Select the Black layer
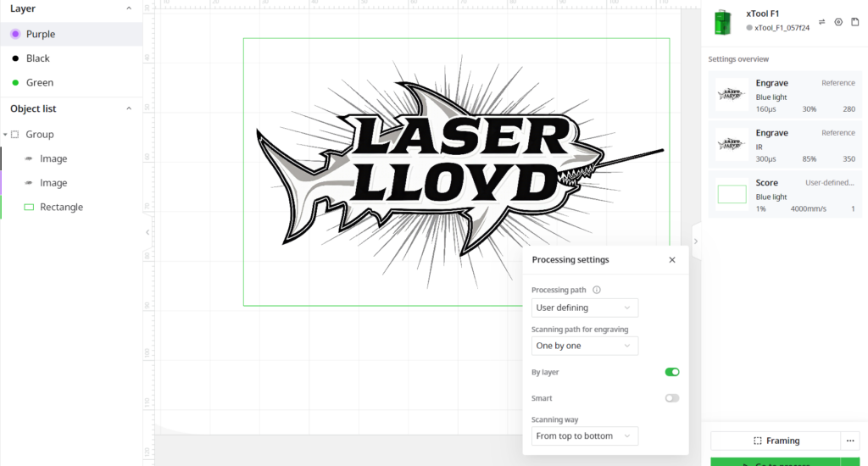The image size is (868, 466). point(71,58)
